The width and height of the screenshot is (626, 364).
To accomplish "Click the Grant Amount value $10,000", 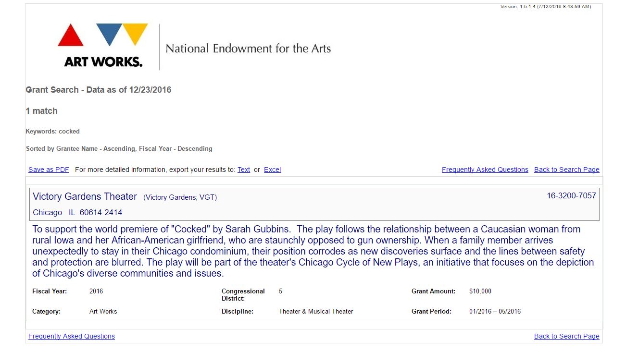I will [480, 291].
